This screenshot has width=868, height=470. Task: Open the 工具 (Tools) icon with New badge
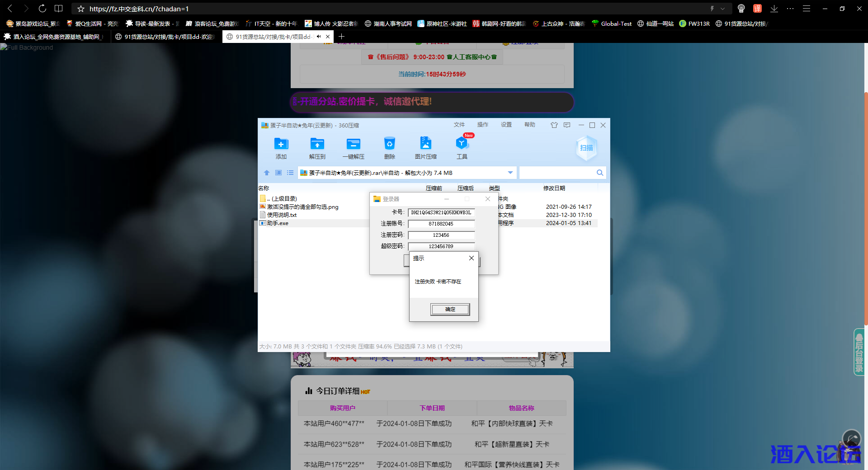(x=462, y=148)
